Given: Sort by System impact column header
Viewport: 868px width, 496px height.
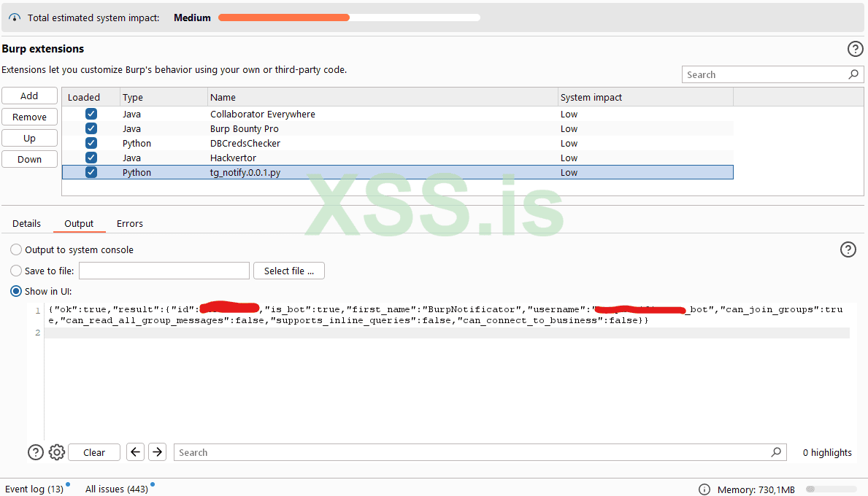Looking at the screenshot, I should click(645, 97).
